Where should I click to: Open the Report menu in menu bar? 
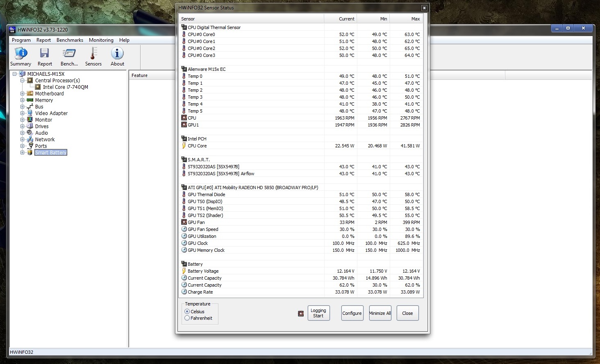pos(43,40)
